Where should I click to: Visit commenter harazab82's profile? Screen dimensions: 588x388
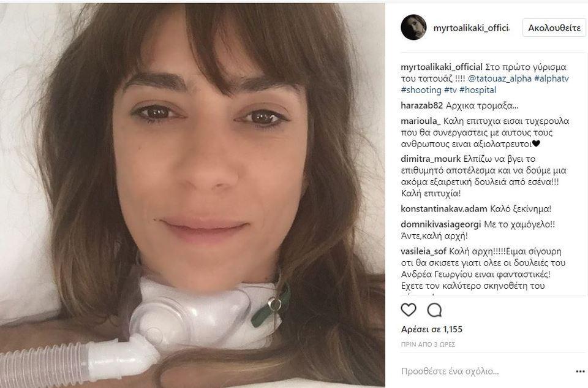tap(422, 105)
